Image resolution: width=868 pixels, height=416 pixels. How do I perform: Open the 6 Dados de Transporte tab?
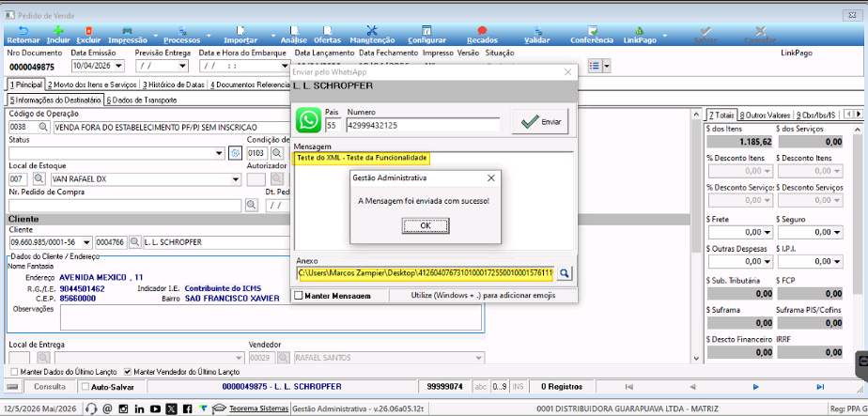tap(142, 100)
